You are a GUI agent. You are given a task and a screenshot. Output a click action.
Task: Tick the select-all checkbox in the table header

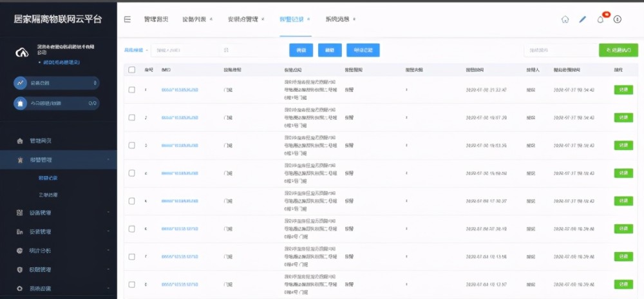132,70
